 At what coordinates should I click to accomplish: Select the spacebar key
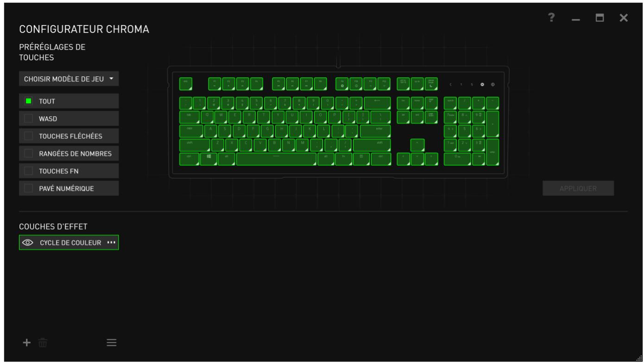click(x=277, y=159)
